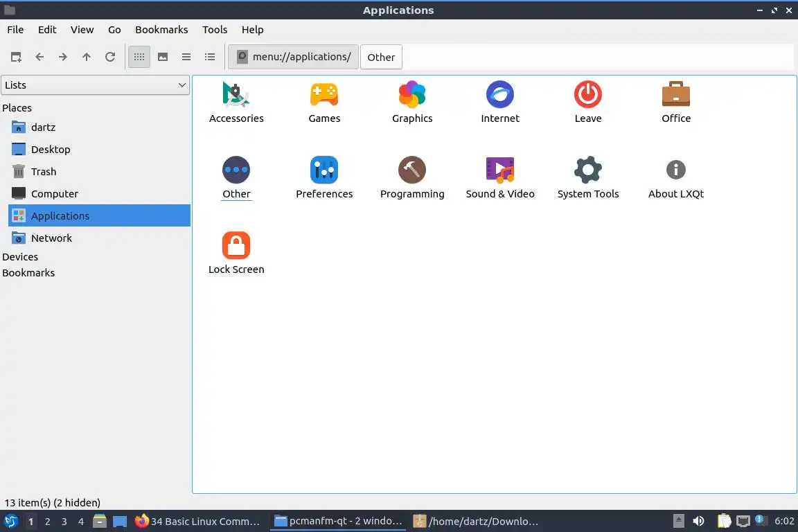The image size is (798, 532).
Task: Click the removable media tray icon
Action: point(678,522)
